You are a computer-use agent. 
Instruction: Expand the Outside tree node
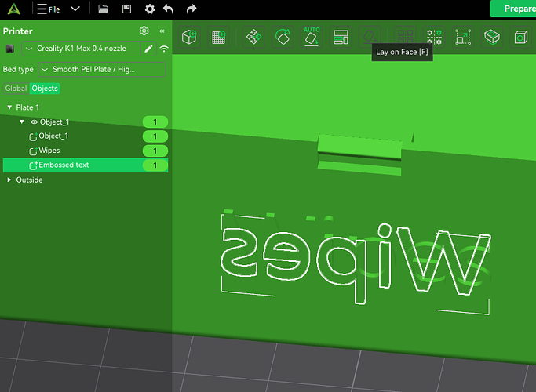(9, 180)
